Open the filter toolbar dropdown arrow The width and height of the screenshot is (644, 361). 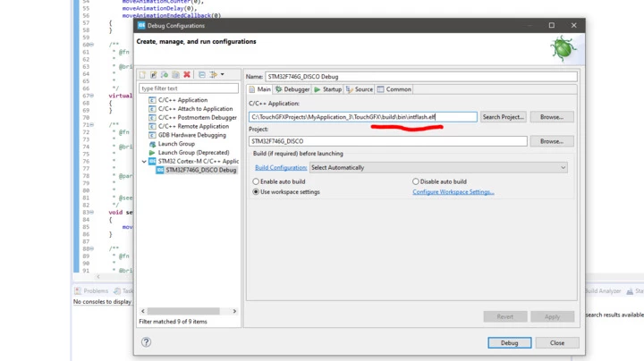point(222,75)
